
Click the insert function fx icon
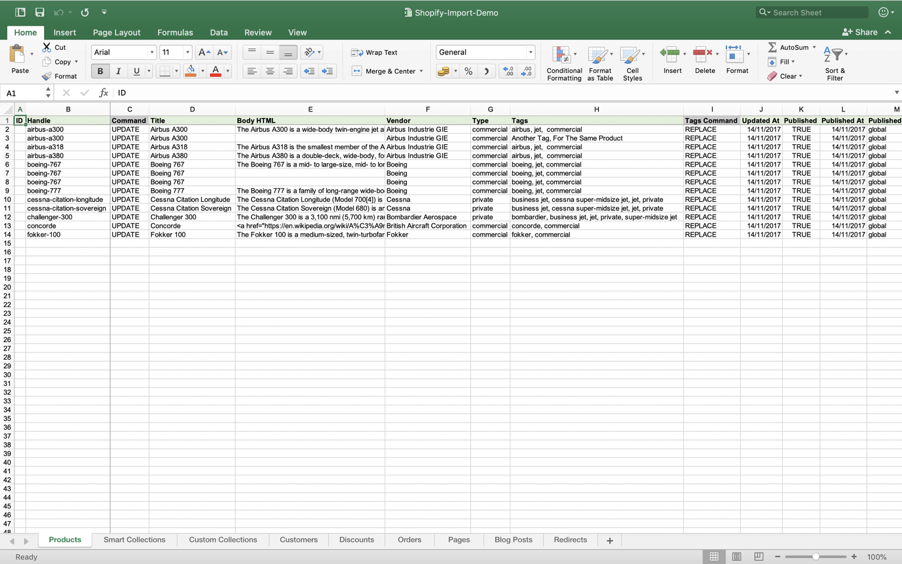click(x=104, y=93)
